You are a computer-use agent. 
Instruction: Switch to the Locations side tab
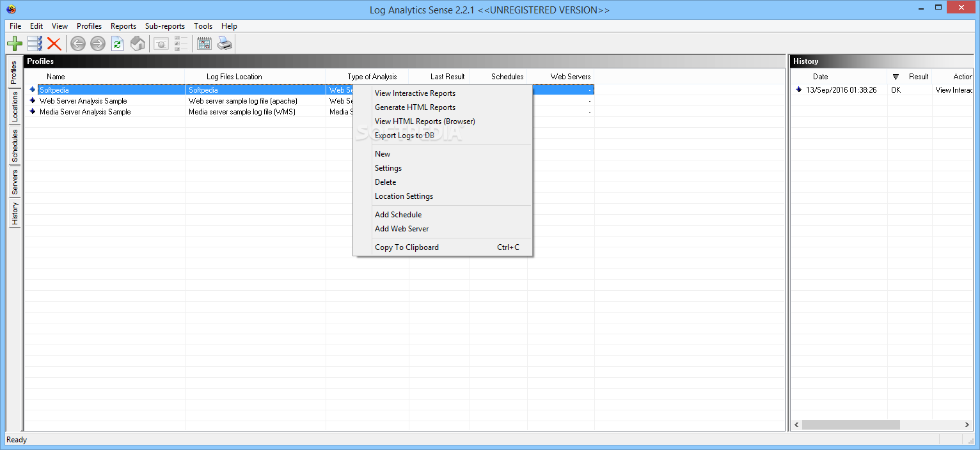point(14,107)
